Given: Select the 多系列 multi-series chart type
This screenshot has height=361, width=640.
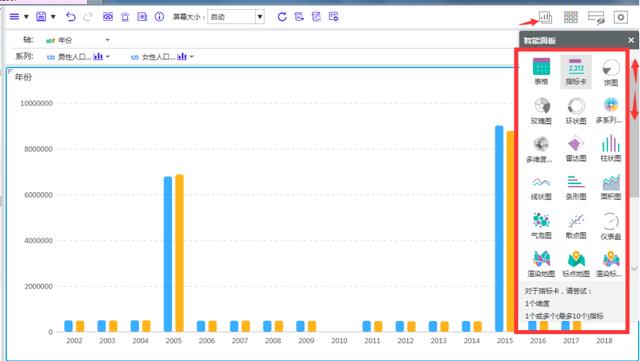Looking at the screenshot, I should pyautogui.click(x=610, y=110).
